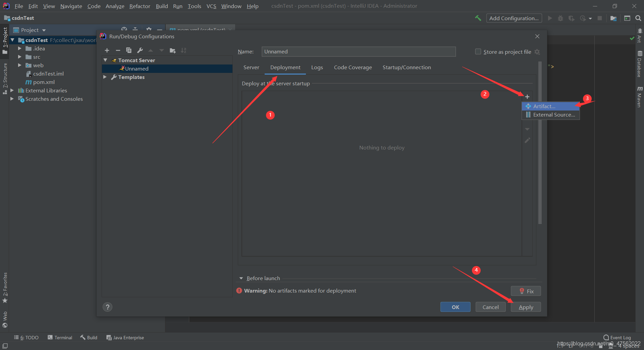Switch to Logs tab

tap(317, 67)
